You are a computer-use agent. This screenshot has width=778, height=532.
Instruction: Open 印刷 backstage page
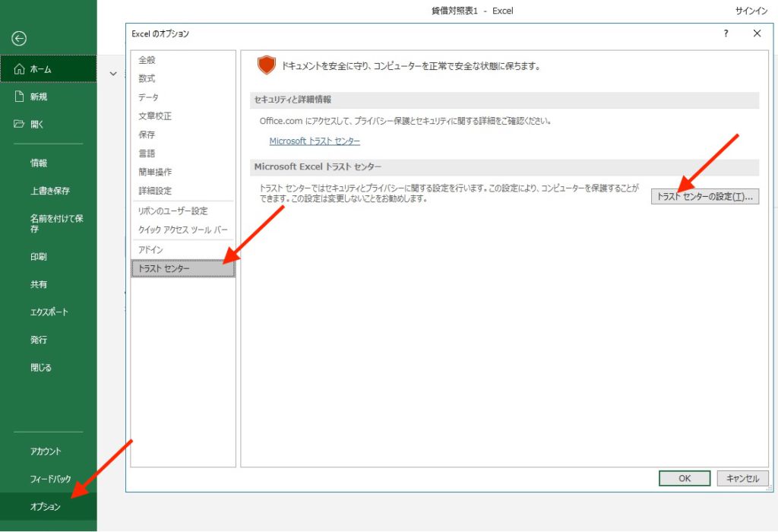[48, 257]
